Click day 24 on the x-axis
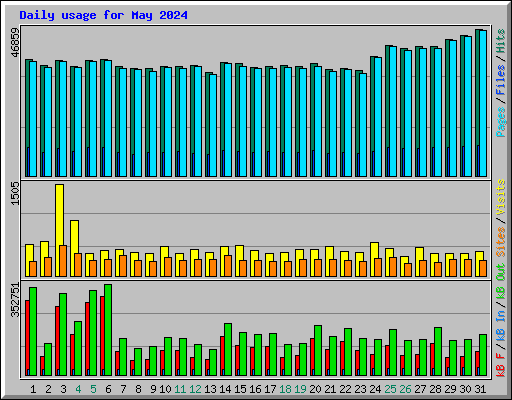512x400 pixels. pos(375,389)
